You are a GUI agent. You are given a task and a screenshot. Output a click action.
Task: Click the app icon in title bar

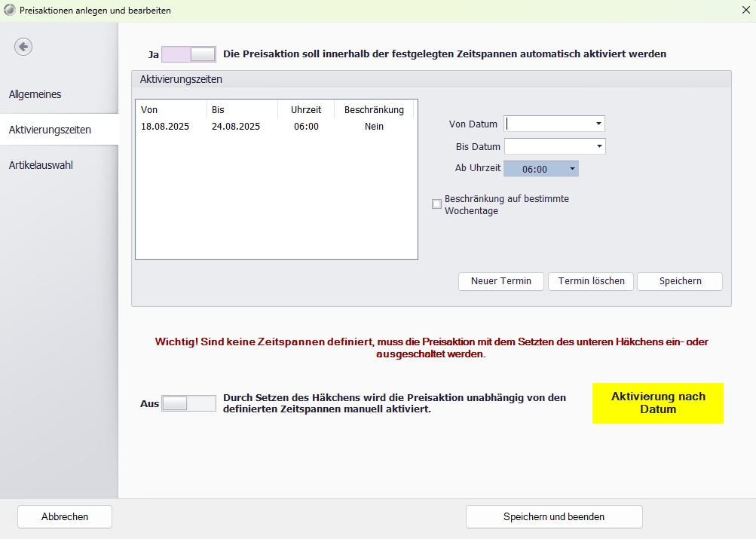click(x=9, y=11)
